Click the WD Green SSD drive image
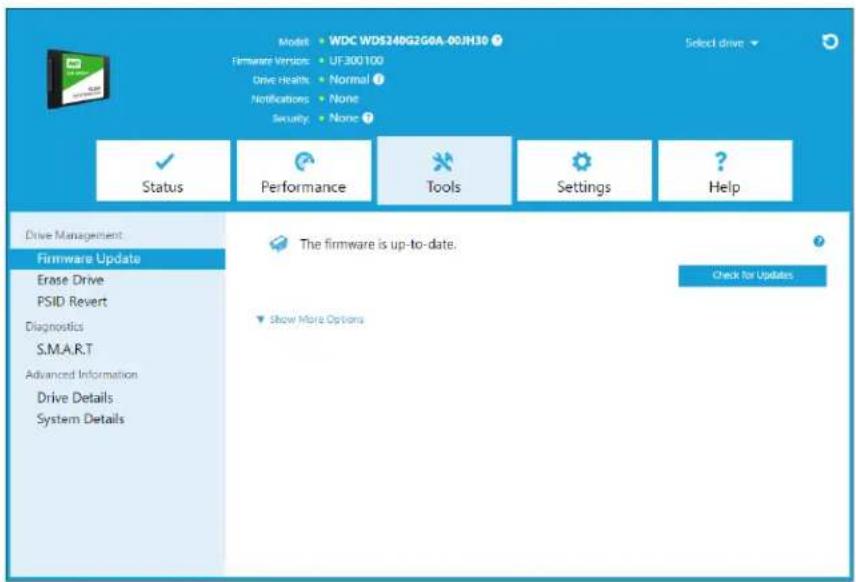Screen dimensions: 856x582 pyautogui.click(x=78, y=79)
